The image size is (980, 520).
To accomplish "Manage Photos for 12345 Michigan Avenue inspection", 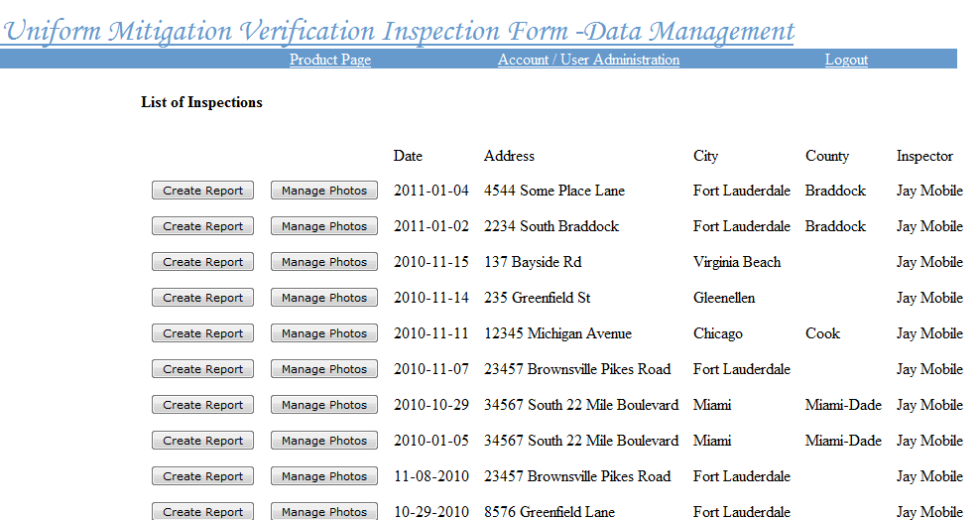I will click(323, 332).
